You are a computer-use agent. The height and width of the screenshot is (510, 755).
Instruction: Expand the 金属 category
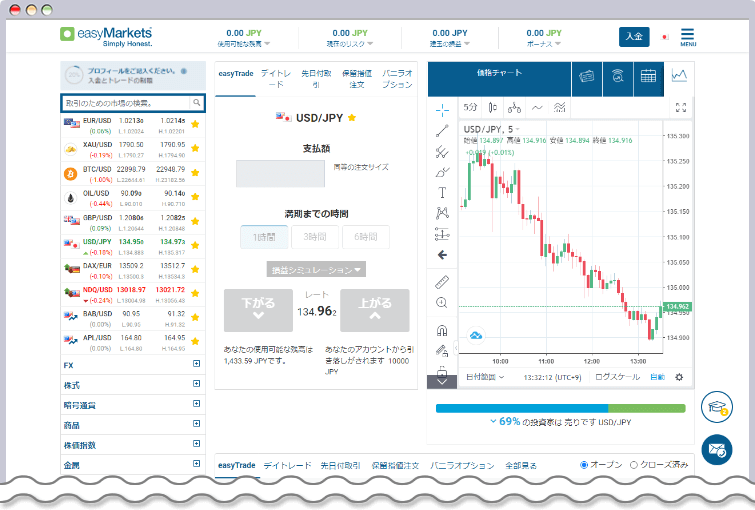click(196, 464)
